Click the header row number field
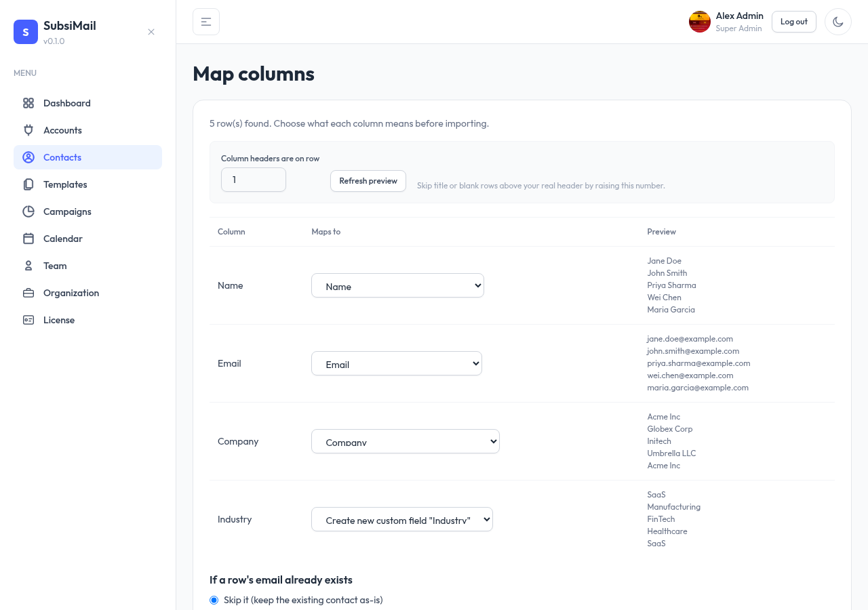Screen dimensions: 868x610 coord(254,180)
